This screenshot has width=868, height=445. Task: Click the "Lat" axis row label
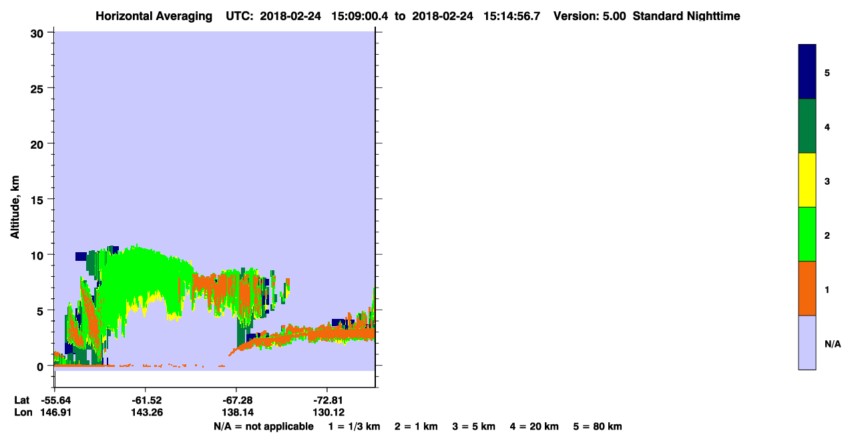[x=22, y=400]
